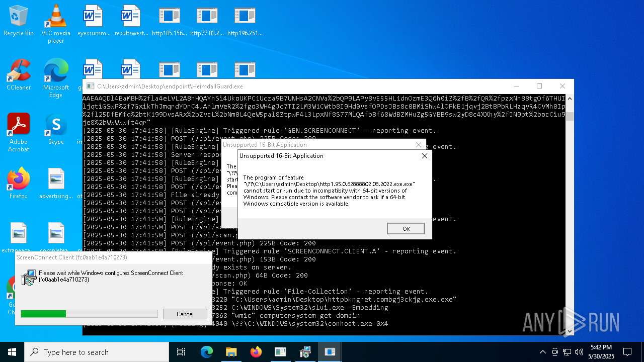This screenshot has height=362, width=644.
Task: Click the ScreenConnect Client dialog title bar
Action: pos(114,257)
